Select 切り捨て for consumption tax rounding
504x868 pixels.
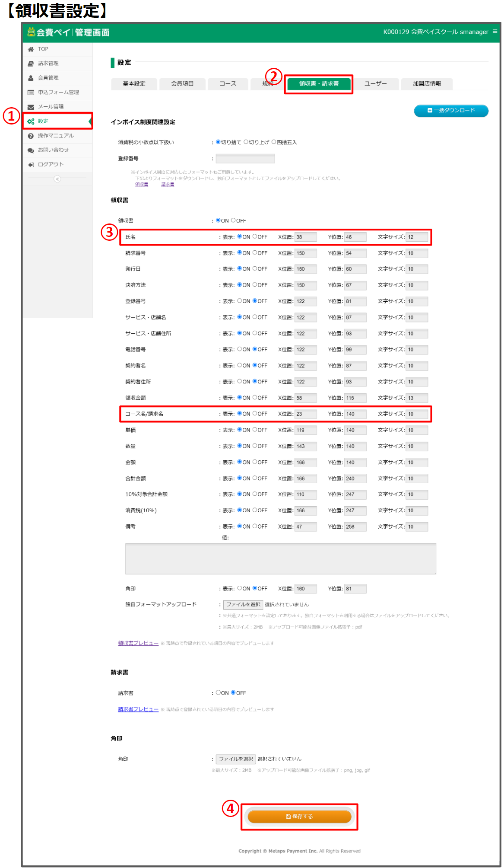point(218,142)
